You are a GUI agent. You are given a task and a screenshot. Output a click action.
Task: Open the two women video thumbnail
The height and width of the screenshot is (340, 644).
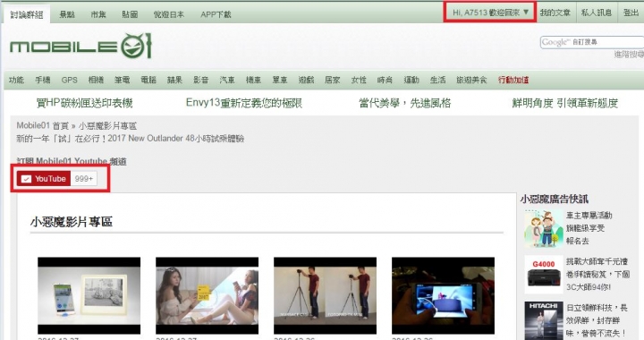coord(207,295)
